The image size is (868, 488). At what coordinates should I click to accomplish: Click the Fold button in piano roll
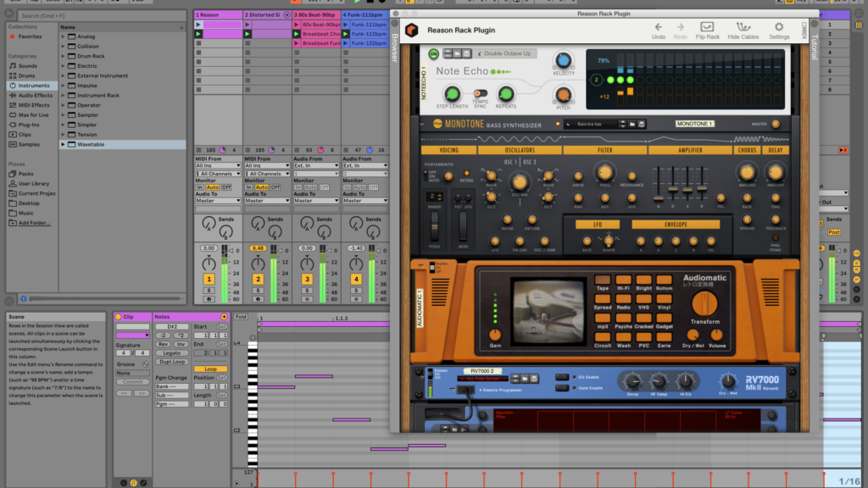coord(241,317)
